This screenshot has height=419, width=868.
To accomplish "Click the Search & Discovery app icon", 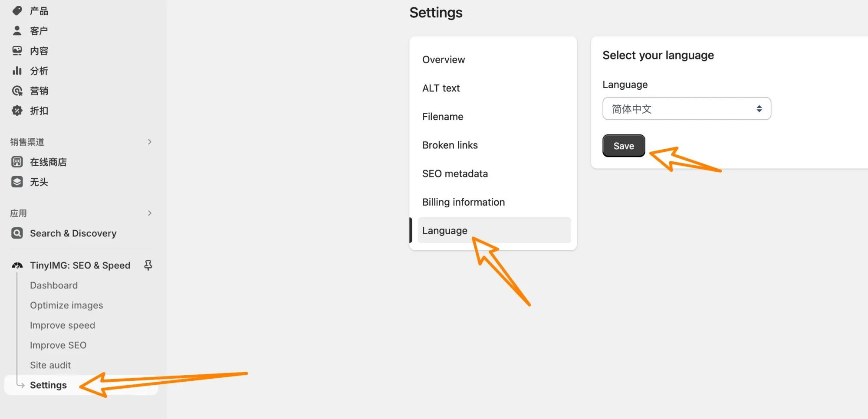I will (x=17, y=233).
